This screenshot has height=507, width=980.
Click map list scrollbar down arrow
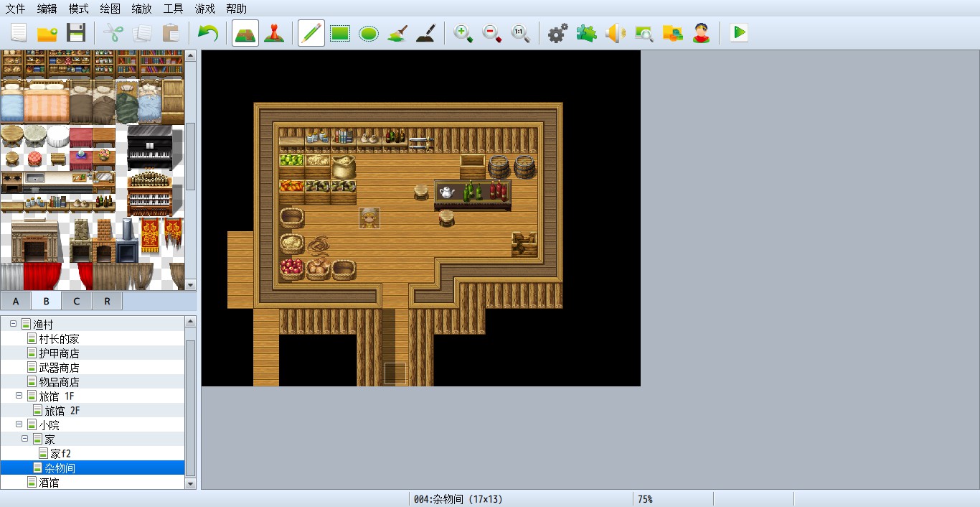pos(190,484)
